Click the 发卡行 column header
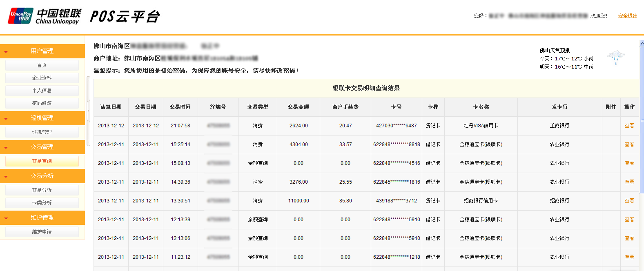Image resolution: width=644 pixels, height=271 pixels. point(560,107)
